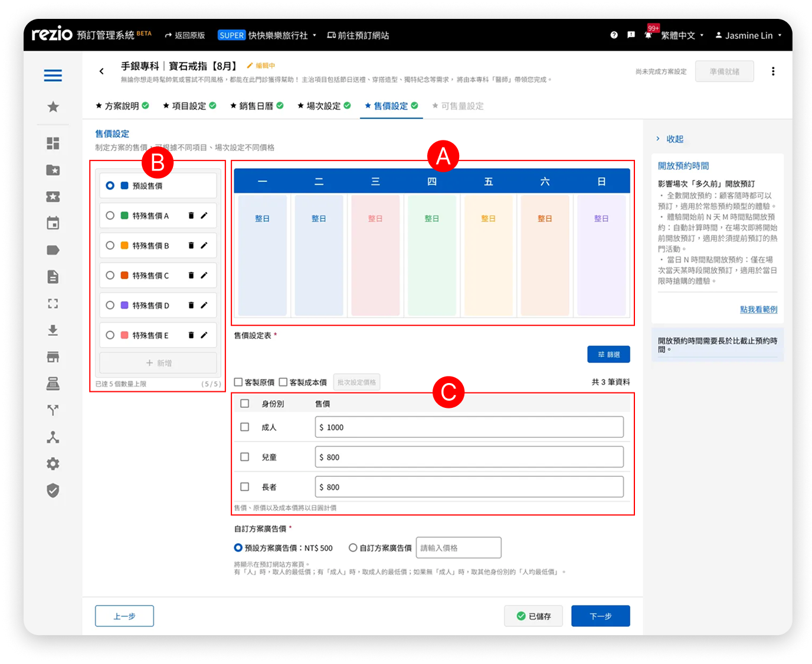Click the 兒童 price input field
The image size is (812, 664).
pyautogui.click(x=469, y=457)
